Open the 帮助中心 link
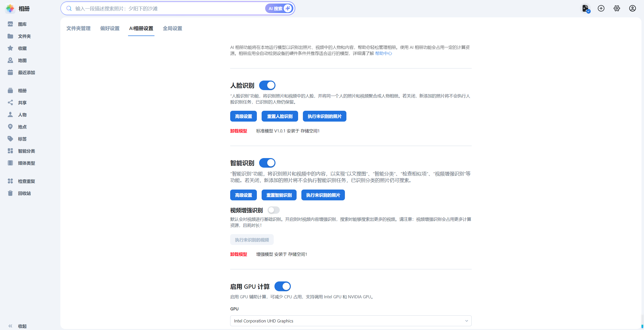This screenshot has width=644, height=330. click(x=383, y=53)
